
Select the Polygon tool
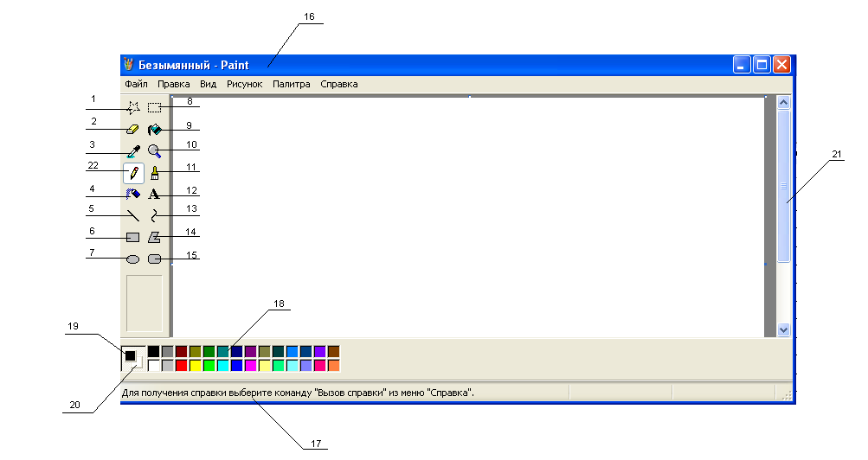click(x=154, y=237)
